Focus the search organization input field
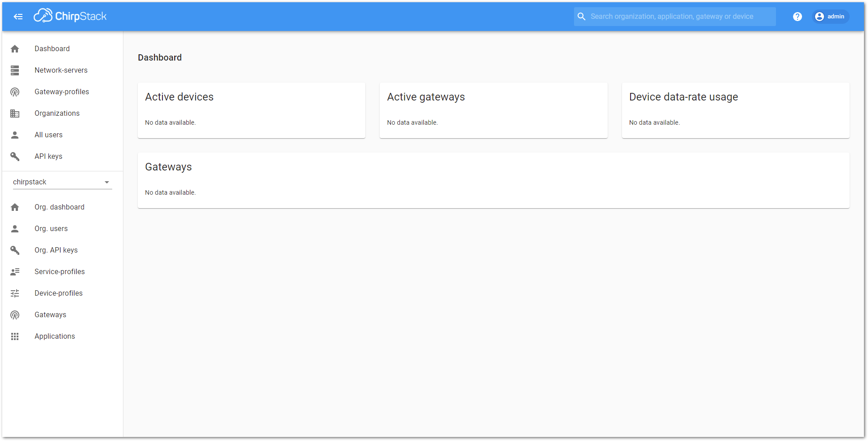This screenshot has height=441, width=868. click(x=675, y=17)
